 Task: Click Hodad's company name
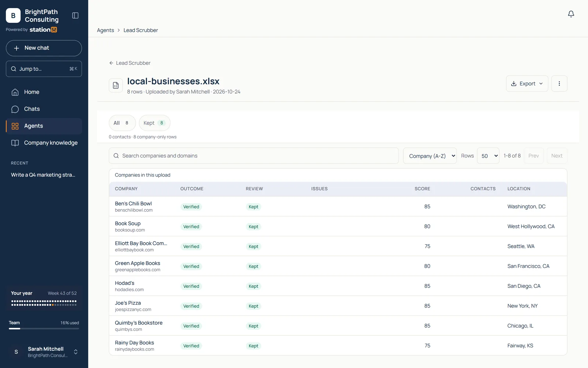pyautogui.click(x=125, y=283)
